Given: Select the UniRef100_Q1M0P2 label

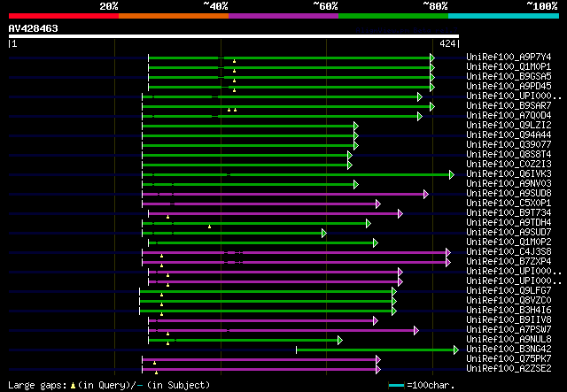Looking at the screenshot, I should pyautogui.click(x=509, y=242).
